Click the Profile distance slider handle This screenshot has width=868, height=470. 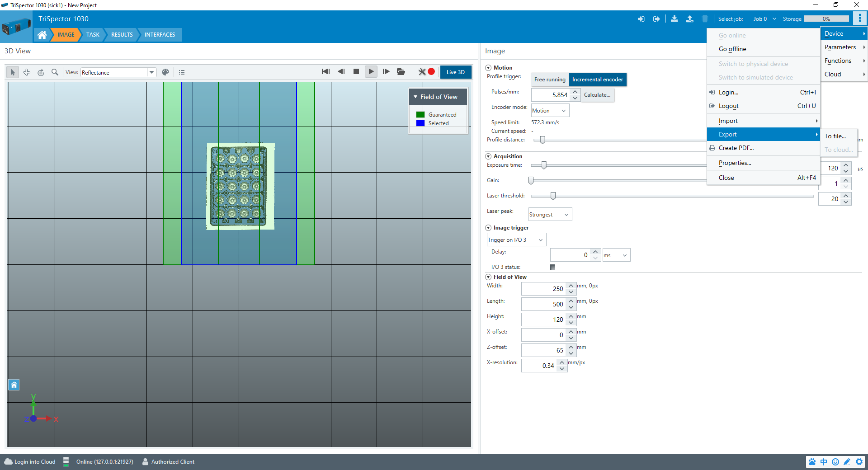(542, 140)
